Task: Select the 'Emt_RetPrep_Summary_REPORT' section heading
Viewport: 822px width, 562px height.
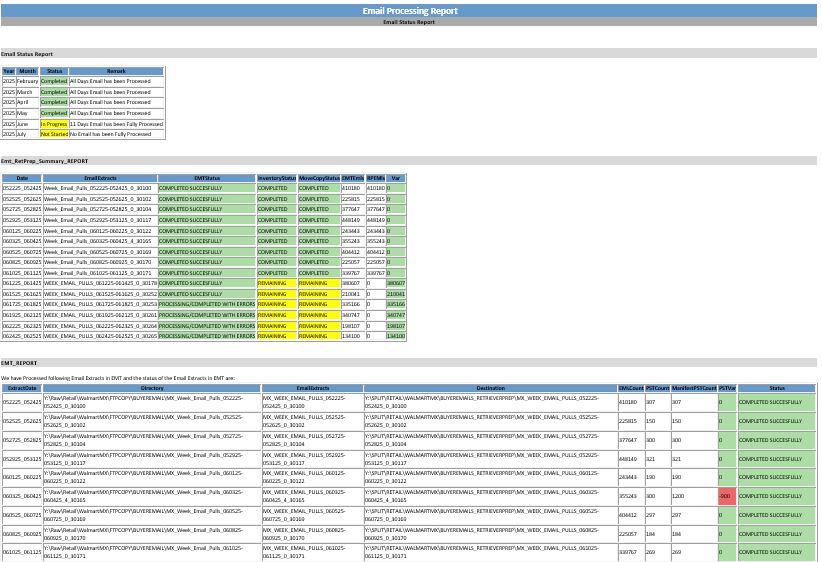Action: tap(45, 161)
